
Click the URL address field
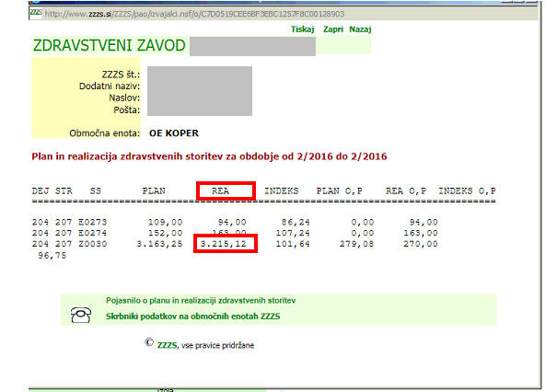(x=194, y=14)
